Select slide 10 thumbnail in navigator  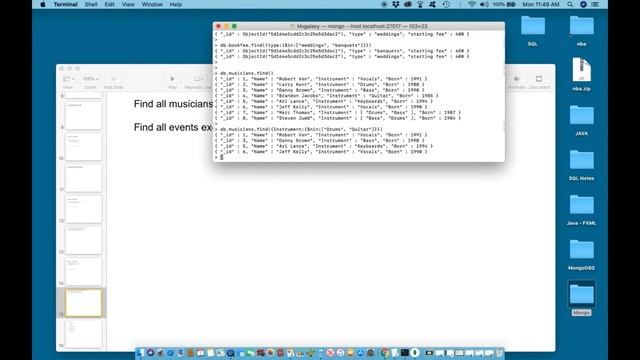83,147
